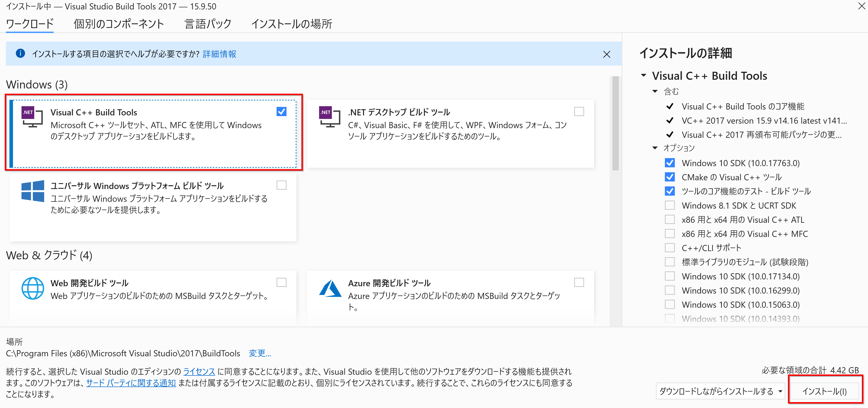Viewport: 868px width, 408px height.
Task: Click the Web & クラウド (4) section heading
Action: (49, 255)
